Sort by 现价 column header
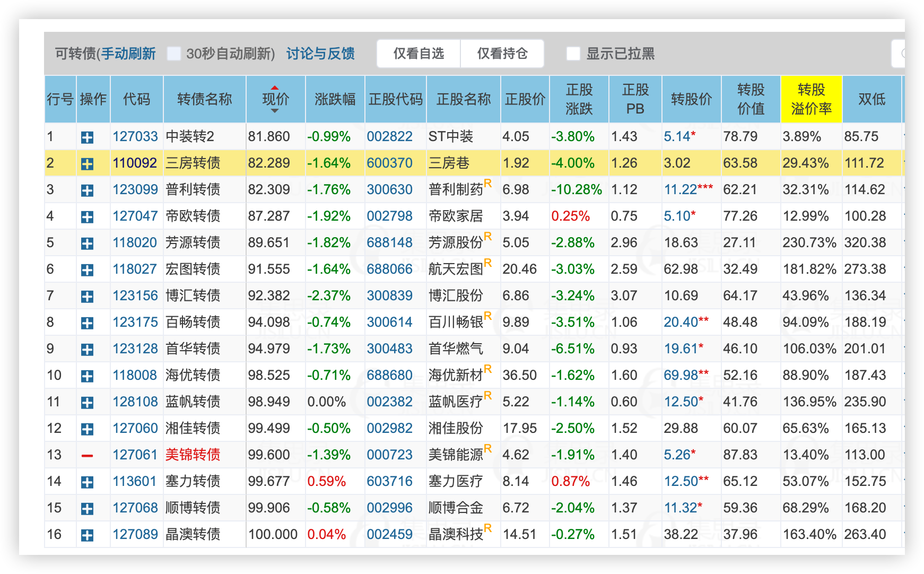The image size is (924, 574). click(275, 99)
